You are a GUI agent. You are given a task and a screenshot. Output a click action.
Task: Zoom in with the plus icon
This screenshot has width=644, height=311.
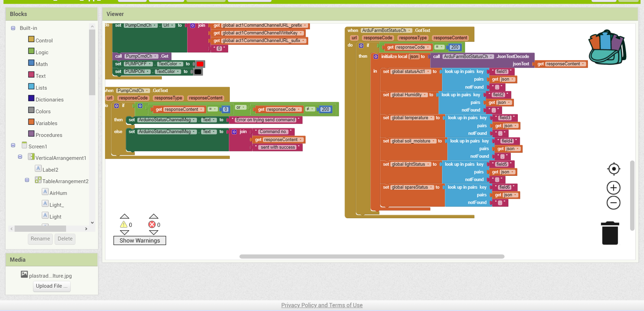613,188
